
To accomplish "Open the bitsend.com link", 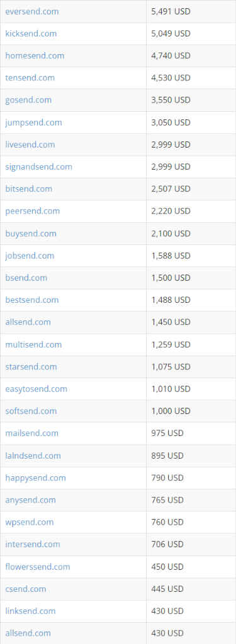I will click(x=29, y=189).
